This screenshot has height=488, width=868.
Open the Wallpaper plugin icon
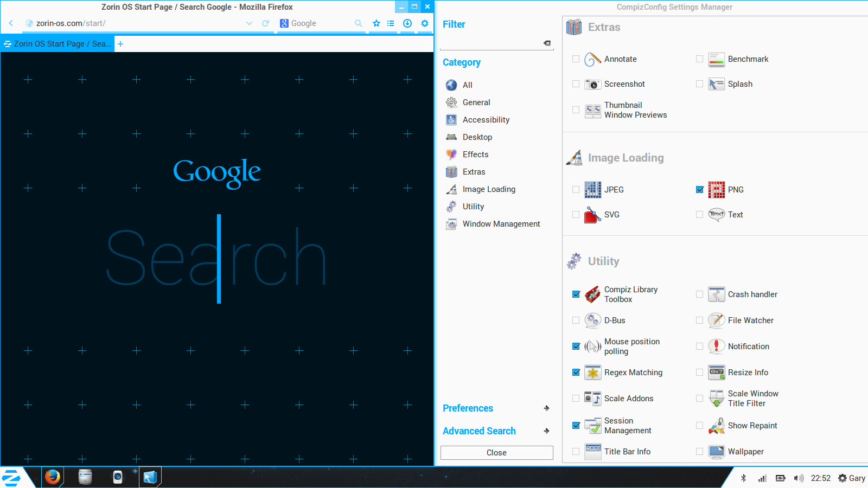tap(716, 452)
